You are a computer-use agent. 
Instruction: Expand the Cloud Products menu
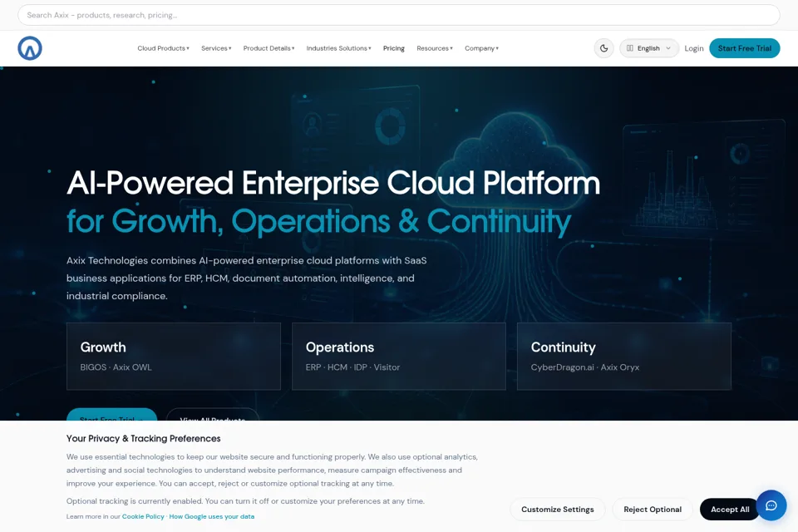coord(164,48)
